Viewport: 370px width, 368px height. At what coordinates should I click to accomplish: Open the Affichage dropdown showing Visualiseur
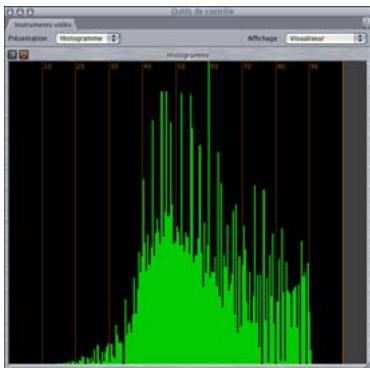tap(326, 38)
